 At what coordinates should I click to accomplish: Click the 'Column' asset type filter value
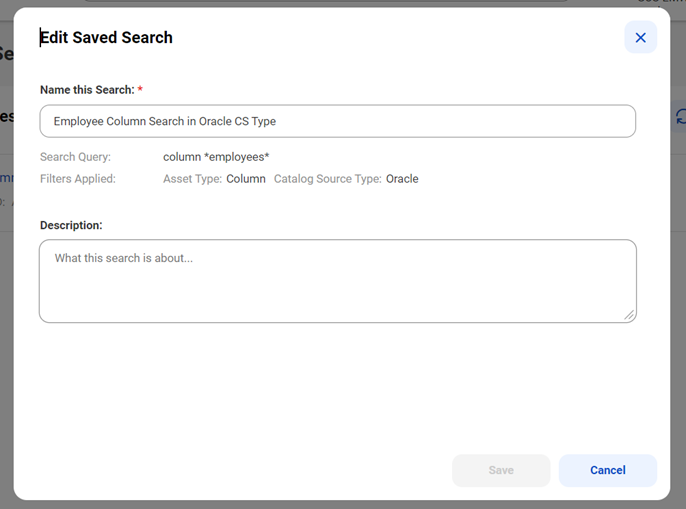[x=246, y=179]
